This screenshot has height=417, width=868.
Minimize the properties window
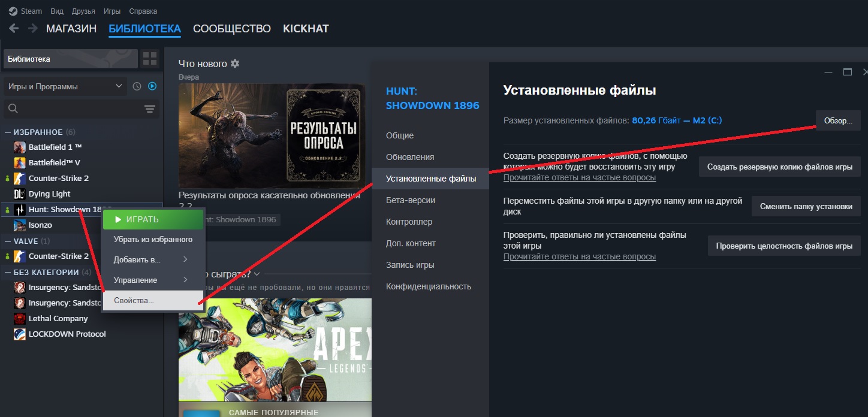point(828,72)
